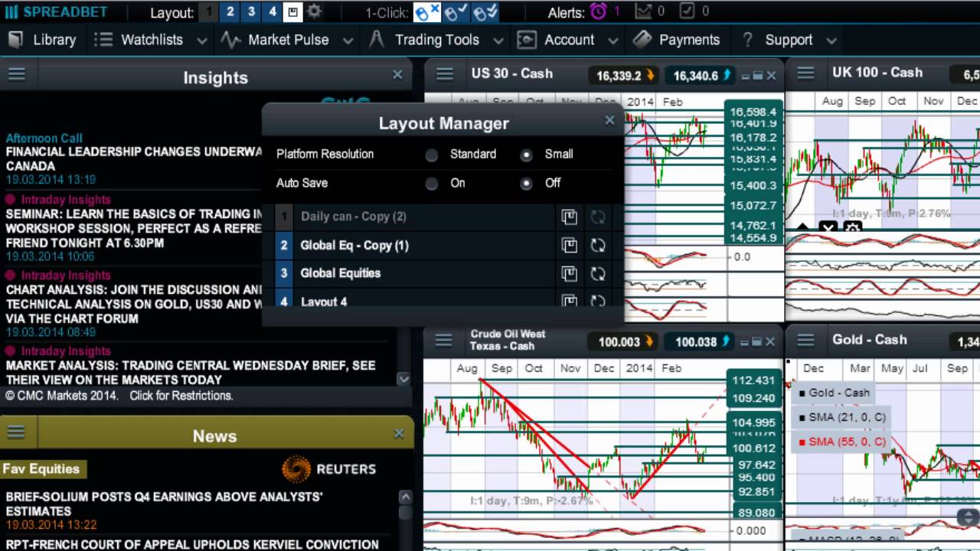Open the checkmark alerts icon in top bar

687,11
